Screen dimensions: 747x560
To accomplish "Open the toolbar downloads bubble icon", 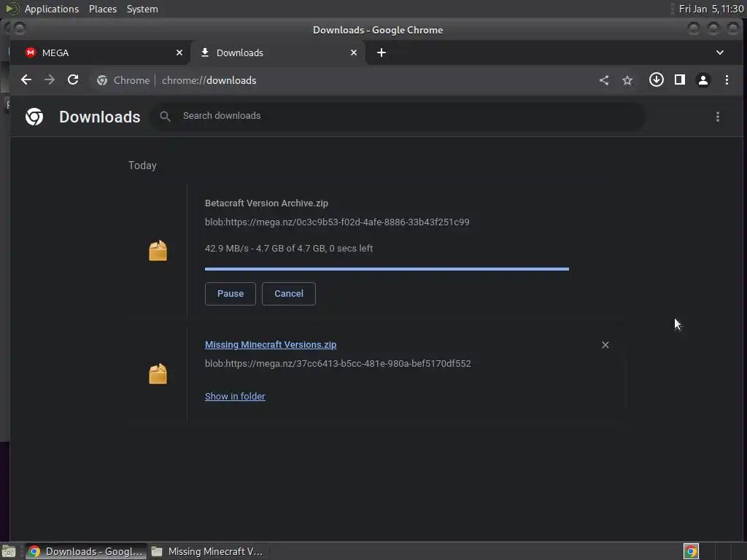I will (x=656, y=79).
